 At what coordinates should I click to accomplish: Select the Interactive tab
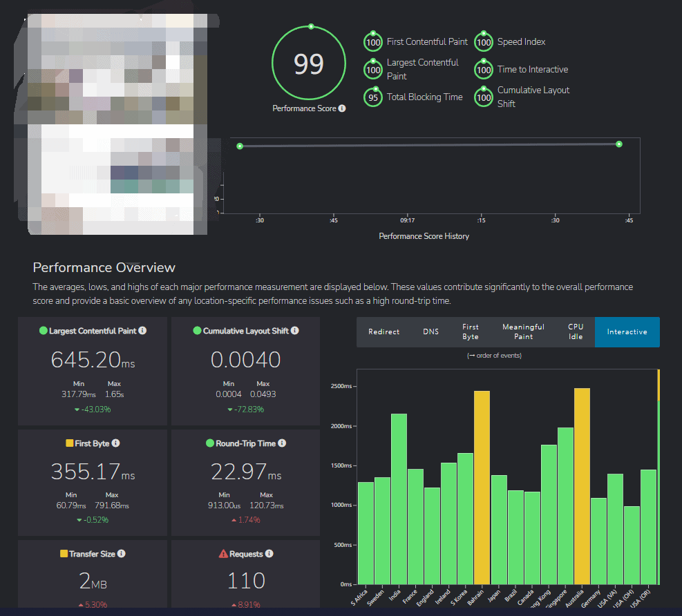point(627,332)
